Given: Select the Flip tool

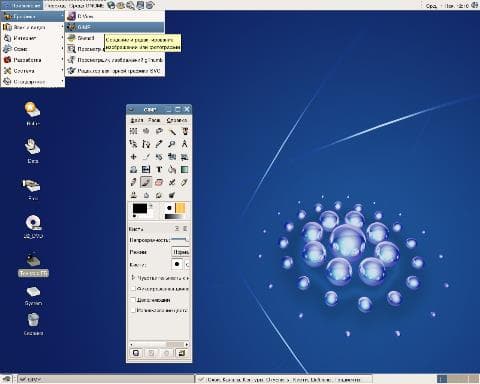Looking at the screenshot, I should (x=146, y=169).
